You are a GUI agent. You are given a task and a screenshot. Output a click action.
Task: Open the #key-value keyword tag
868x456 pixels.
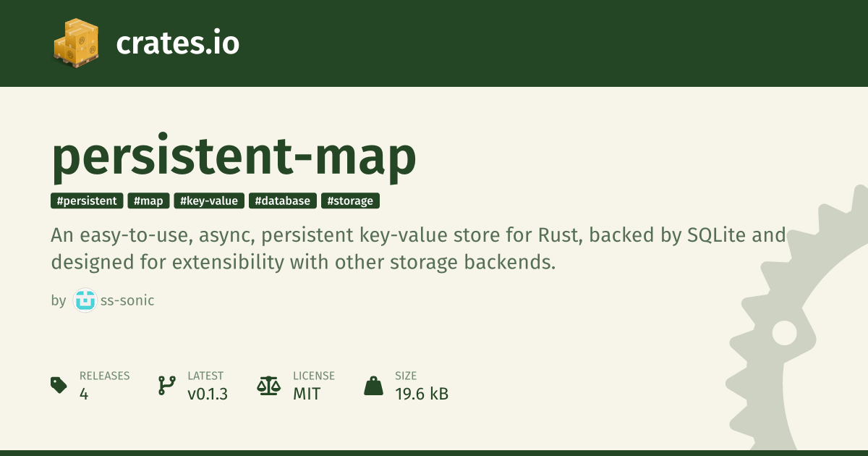click(209, 200)
